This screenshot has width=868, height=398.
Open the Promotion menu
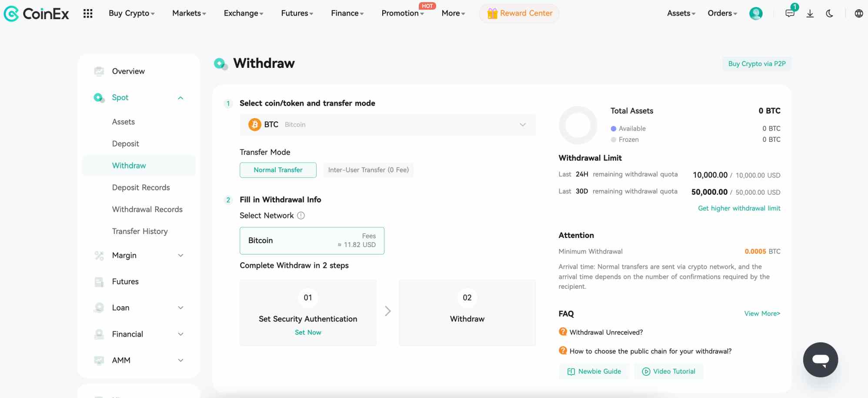(400, 13)
